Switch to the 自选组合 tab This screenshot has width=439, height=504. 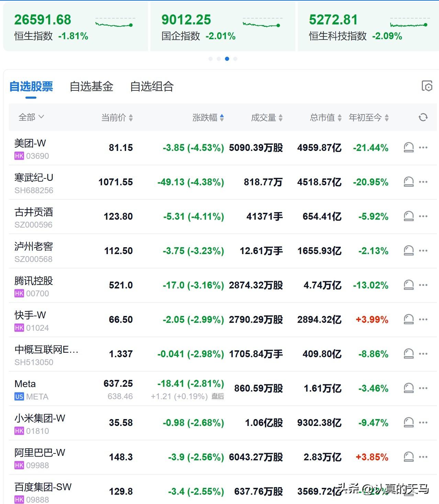152,87
